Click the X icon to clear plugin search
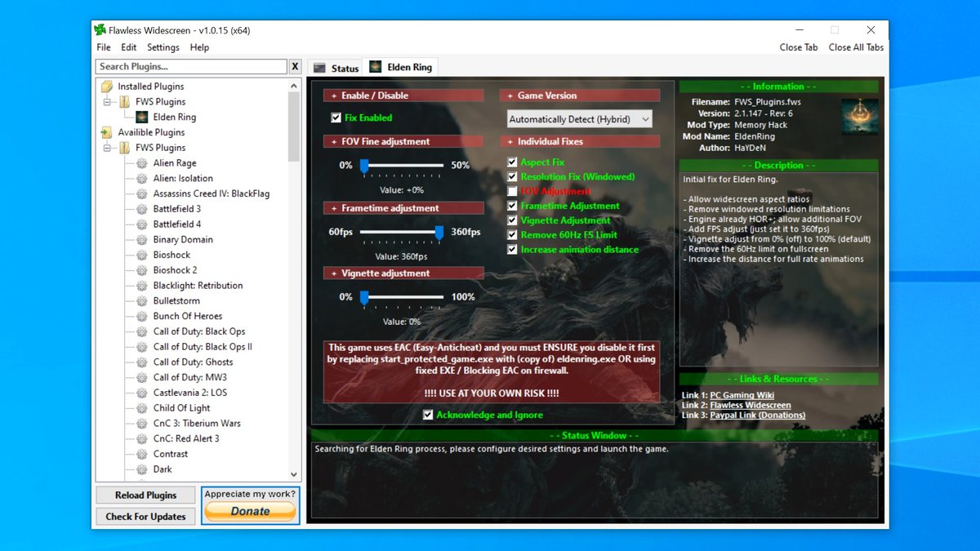This screenshot has width=980, height=551. 295,66
